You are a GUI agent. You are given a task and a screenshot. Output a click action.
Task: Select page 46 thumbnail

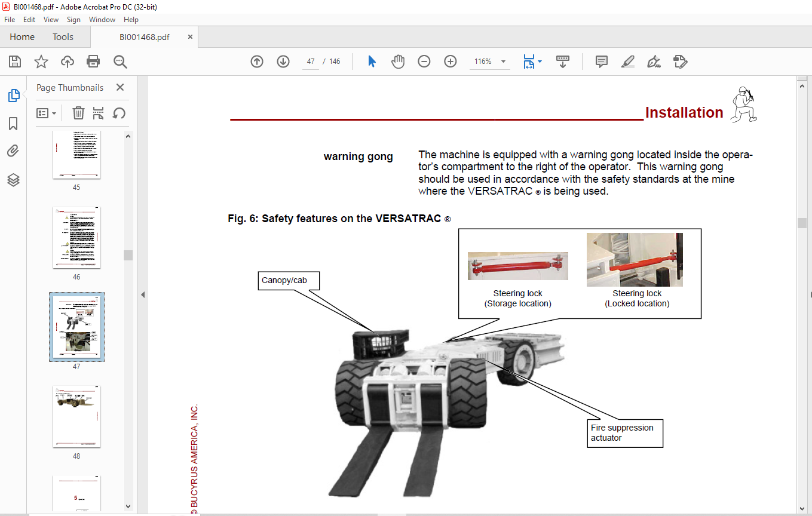tap(76, 237)
